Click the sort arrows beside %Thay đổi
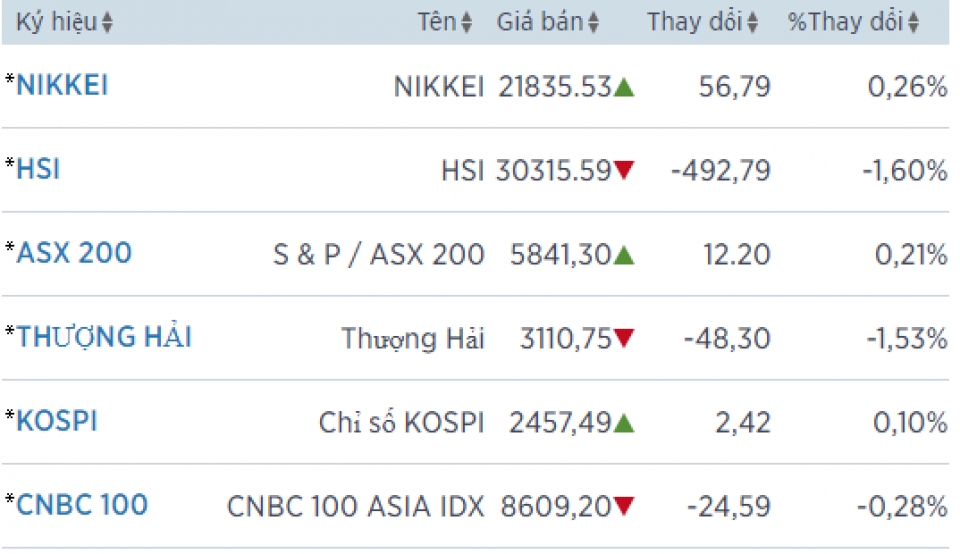Image resolution: width=960 pixels, height=554 pixels. [x=913, y=23]
